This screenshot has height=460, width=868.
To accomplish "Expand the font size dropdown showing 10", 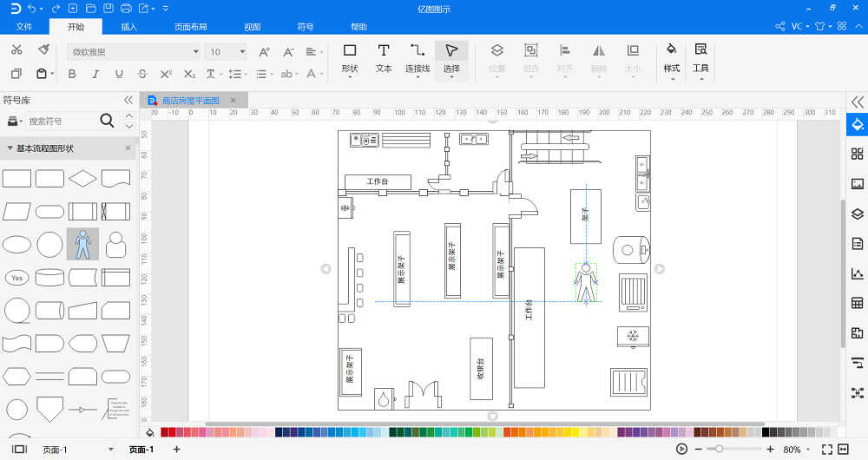I will 226,51.
